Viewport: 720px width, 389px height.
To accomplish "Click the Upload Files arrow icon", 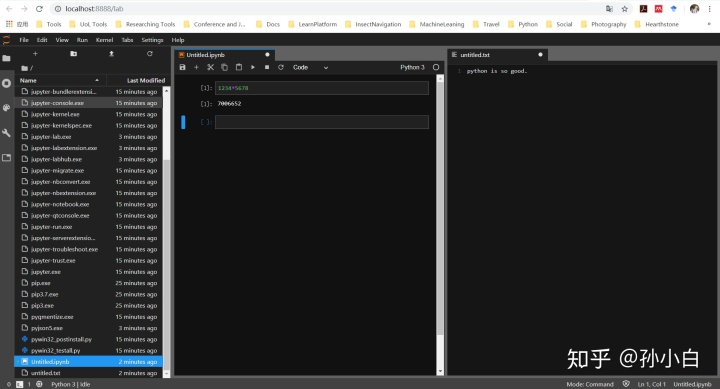I will (111, 54).
